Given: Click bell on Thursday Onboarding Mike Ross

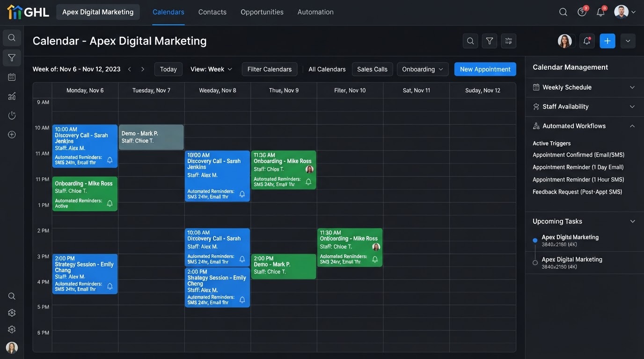Looking at the screenshot, I should coord(308,181).
